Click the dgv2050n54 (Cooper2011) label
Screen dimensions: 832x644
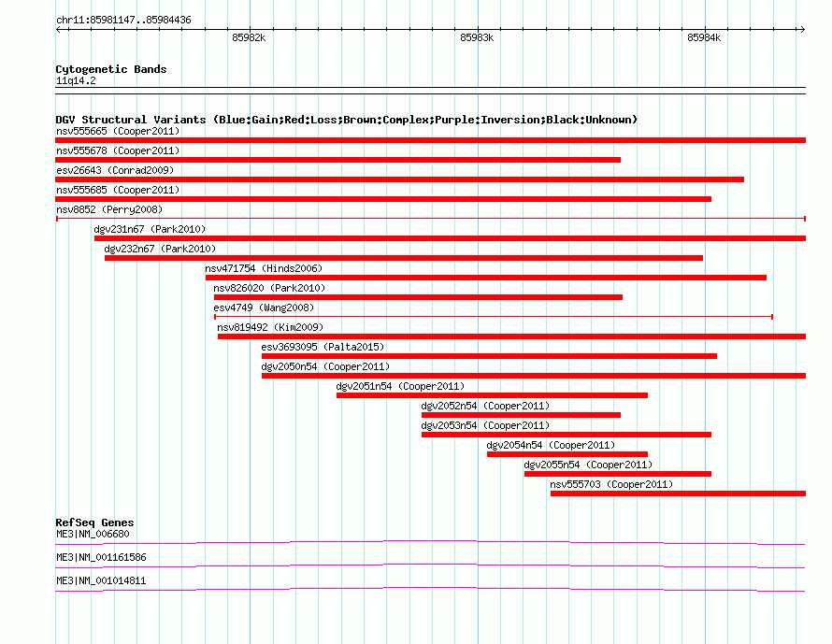coord(325,366)
